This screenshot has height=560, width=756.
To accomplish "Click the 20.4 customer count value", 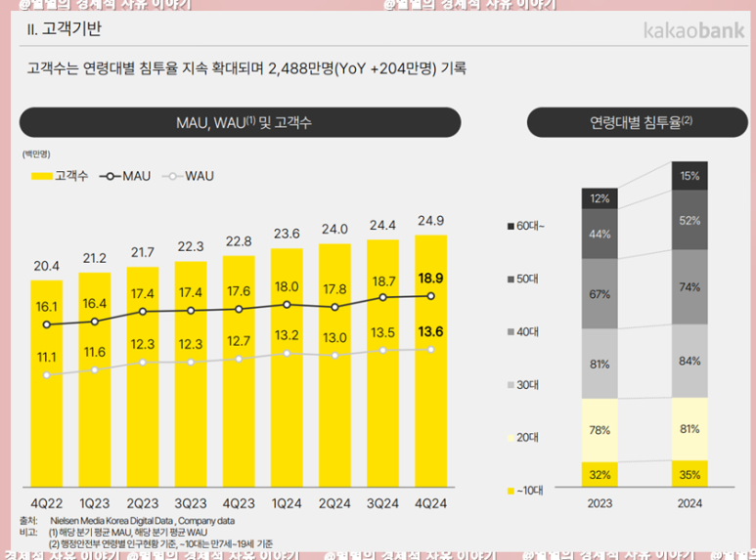I will 46,266.
